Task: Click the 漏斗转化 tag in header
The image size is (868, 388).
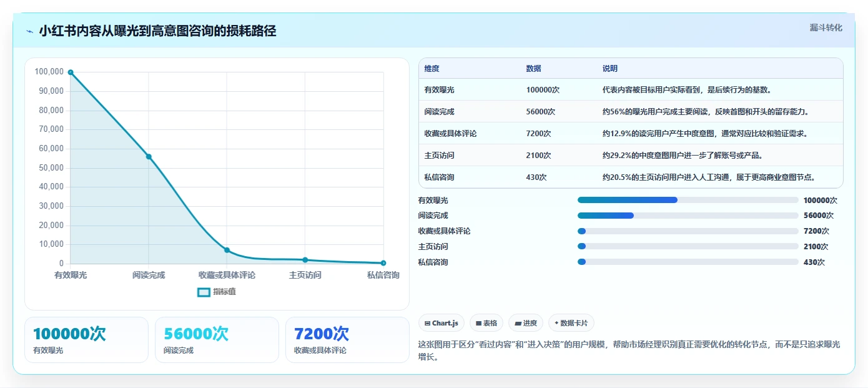Action: tap(826, 27)
